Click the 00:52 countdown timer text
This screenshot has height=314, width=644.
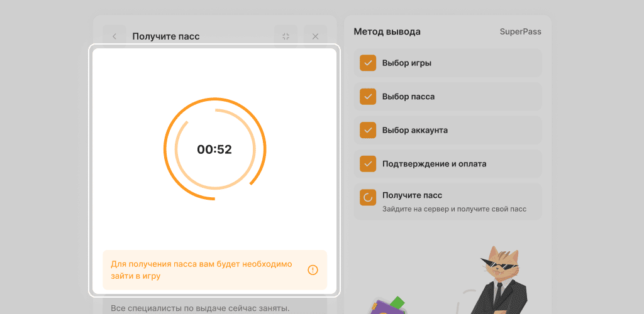pos(214,149)
